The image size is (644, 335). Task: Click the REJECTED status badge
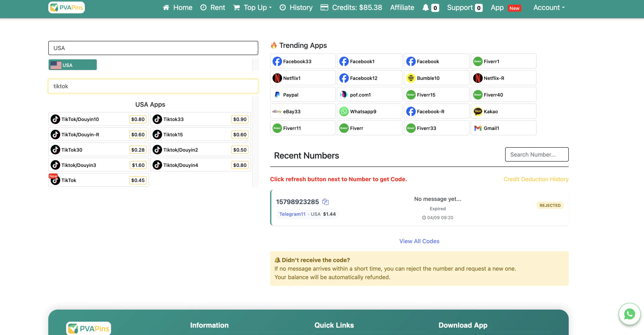tap(550, 205)
